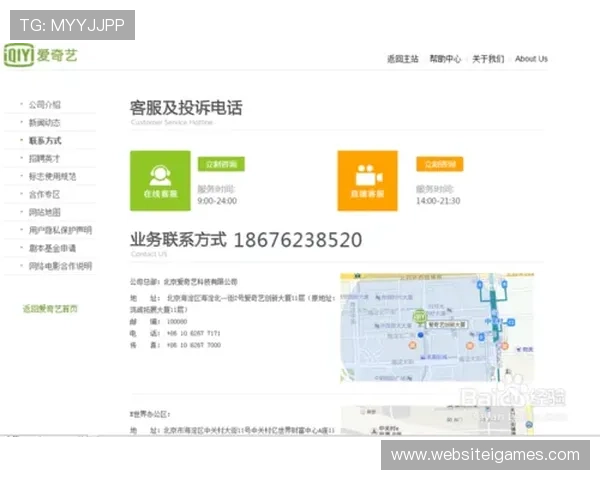Click the iQIYI logo in the header
This screenshot has width=600, height=480.
[x=41, y=56]
